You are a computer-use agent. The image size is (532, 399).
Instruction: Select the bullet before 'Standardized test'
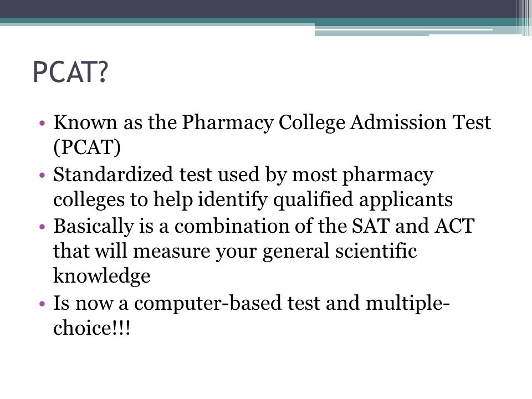pyautogui.click(x=42, y=175)
